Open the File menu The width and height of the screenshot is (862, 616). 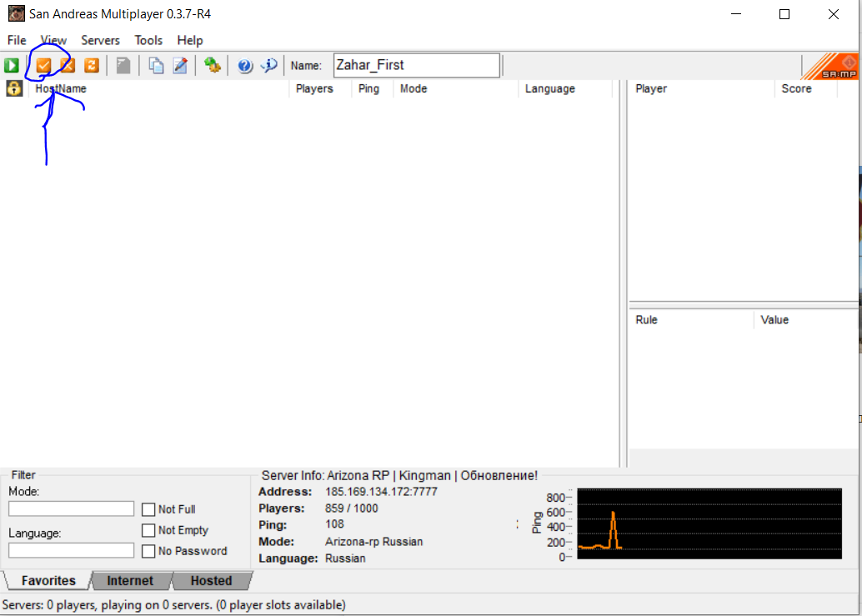[x=17, y=40]
